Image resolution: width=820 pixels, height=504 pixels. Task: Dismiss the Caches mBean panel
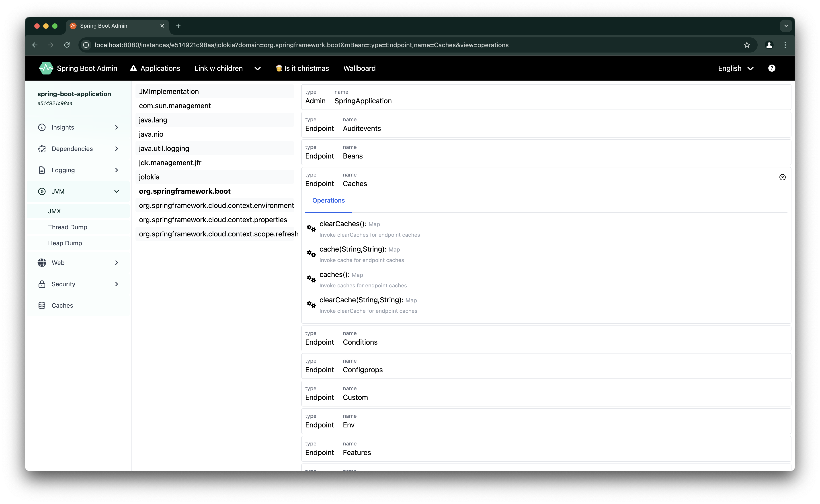click(782, 177)
